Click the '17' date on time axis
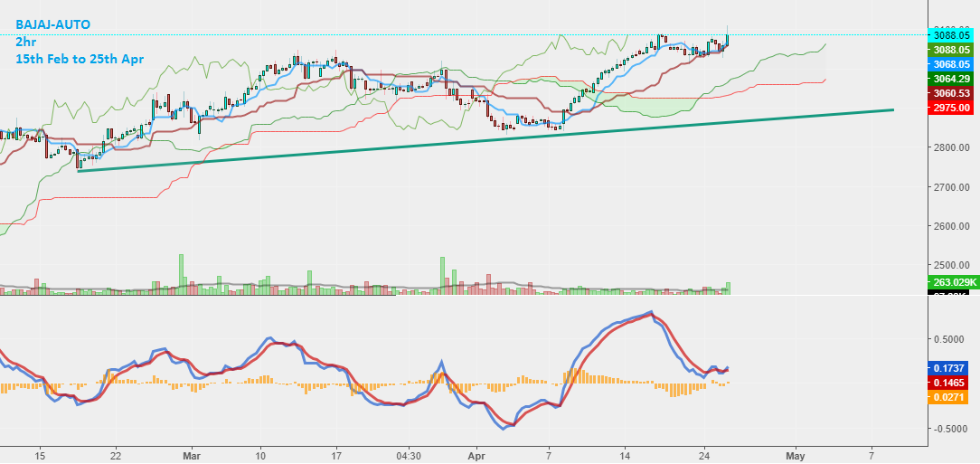The image size is (980, 464). pyautogui.click(x=337, y=456)
